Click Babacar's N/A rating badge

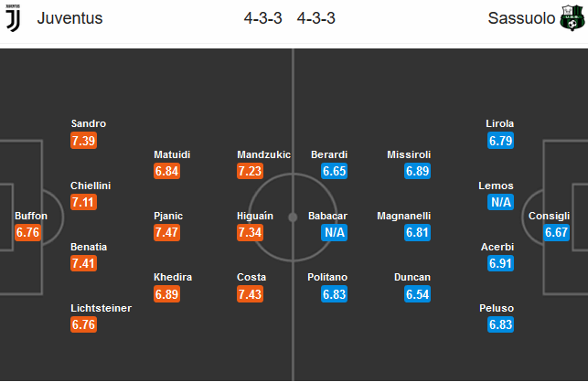tap(335, 232)
